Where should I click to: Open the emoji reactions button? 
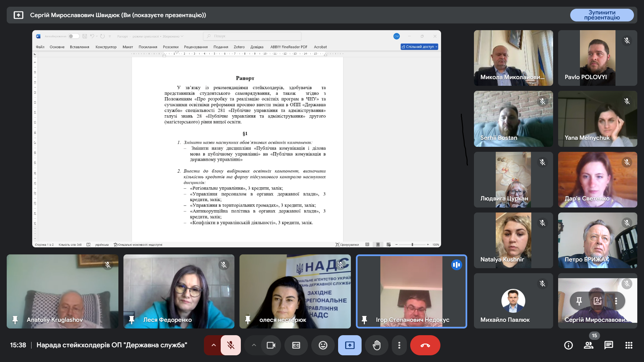323,345
